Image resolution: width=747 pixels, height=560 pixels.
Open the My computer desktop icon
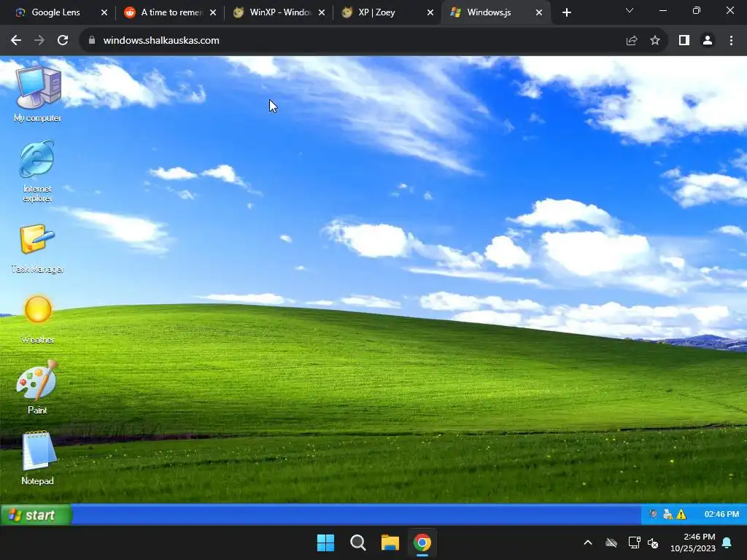(x=38, y=94)
